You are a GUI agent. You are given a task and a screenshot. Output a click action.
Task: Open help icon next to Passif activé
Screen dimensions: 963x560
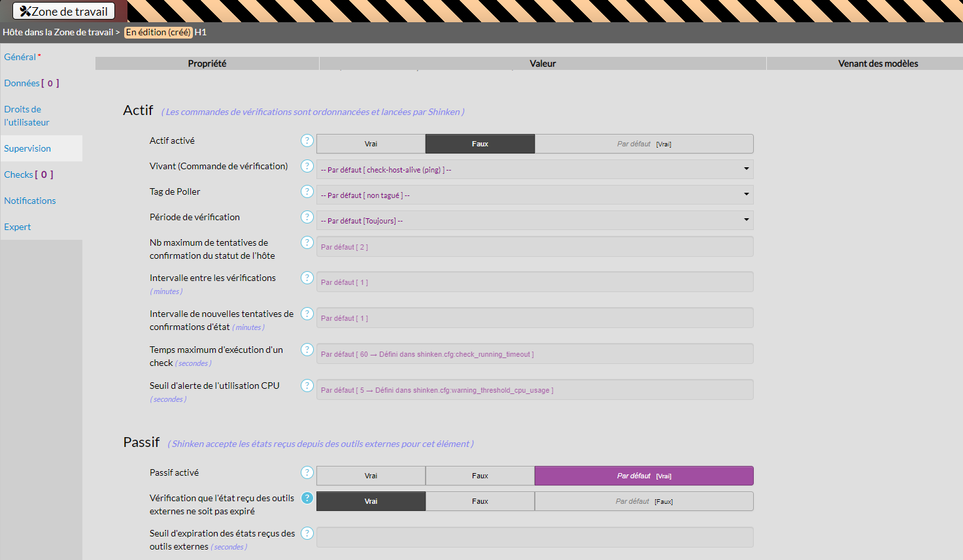click(x=307, y=472)
